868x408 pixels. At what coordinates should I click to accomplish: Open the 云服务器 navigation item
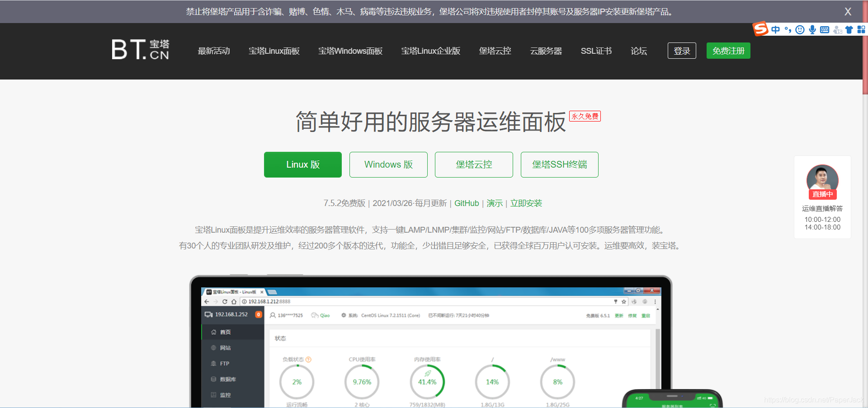coord(546,51)
